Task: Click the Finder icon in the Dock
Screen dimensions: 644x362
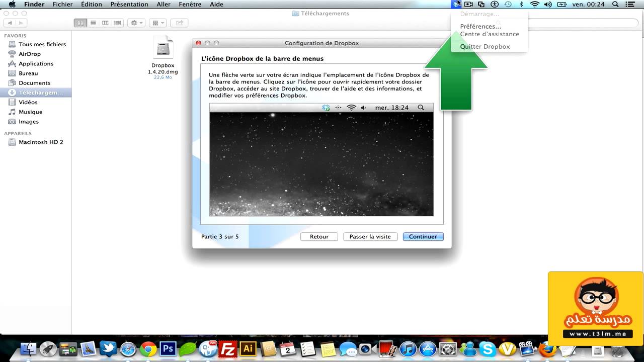Action: [29, 348]
